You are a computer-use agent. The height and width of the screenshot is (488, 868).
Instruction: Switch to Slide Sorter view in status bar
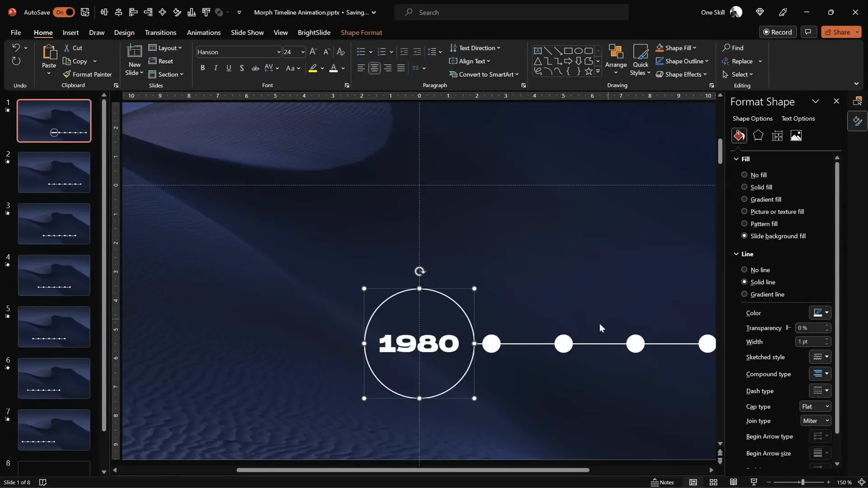713,482
